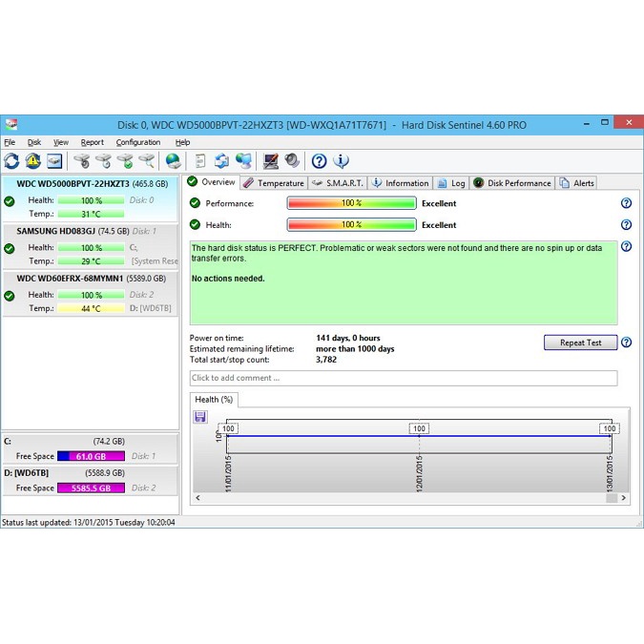Click the disk with green checkmark icon
This screenshot has width=644, height=644.
click(x=125, y=161)
